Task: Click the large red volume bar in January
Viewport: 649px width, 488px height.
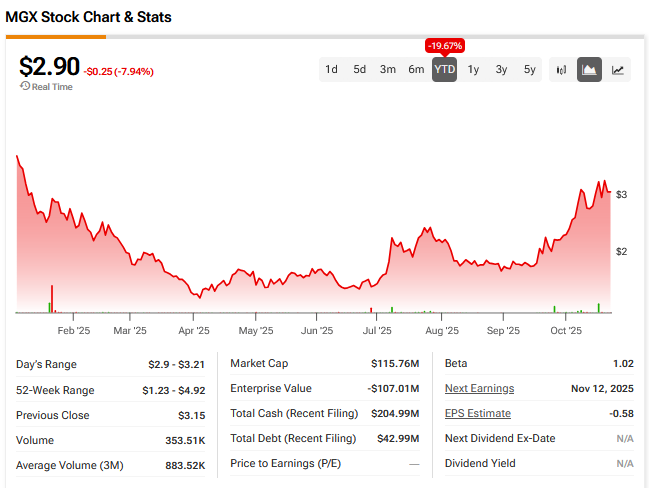Action: click(x=51, y=298)
